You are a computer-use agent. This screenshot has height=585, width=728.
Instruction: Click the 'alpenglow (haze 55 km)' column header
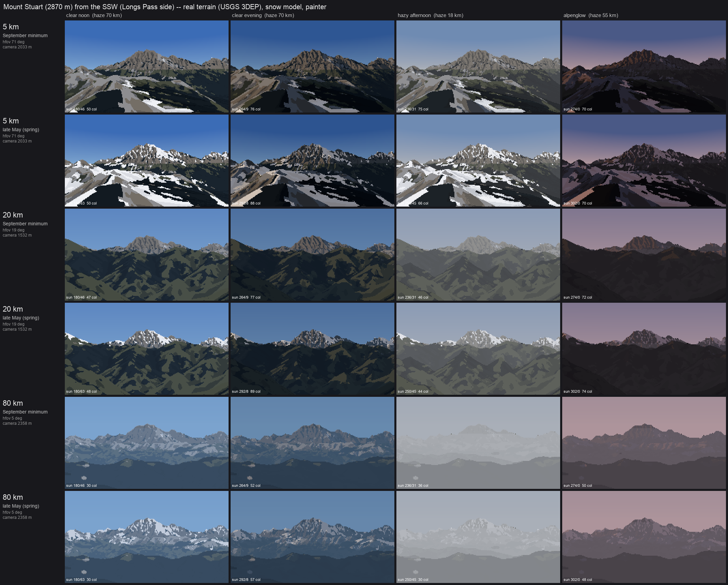coord(591,15)
